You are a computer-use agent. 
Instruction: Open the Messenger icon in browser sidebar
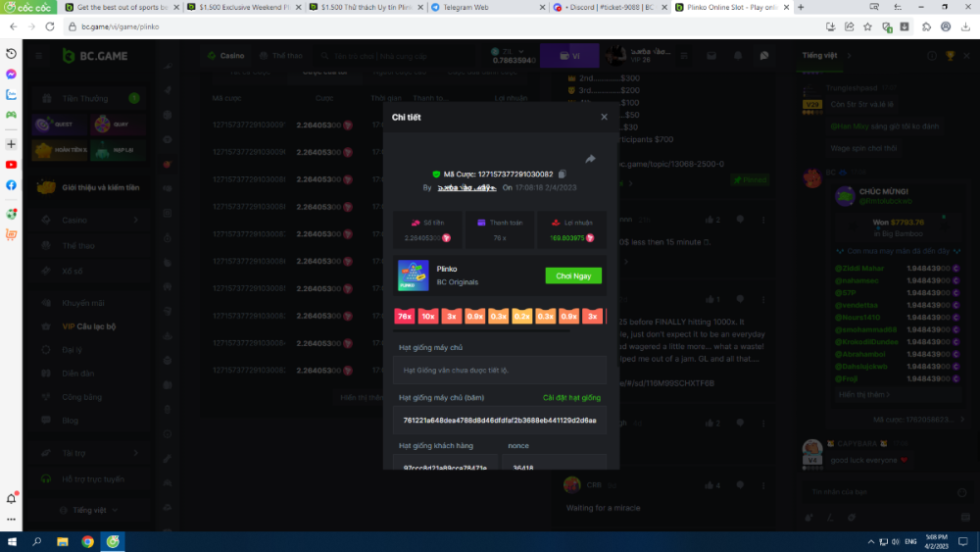click(x=11, y=74)
